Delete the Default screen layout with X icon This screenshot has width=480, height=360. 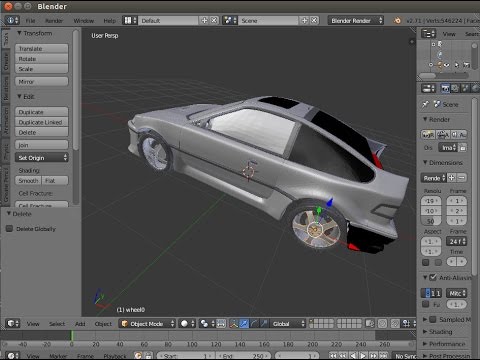click(214, 20)
